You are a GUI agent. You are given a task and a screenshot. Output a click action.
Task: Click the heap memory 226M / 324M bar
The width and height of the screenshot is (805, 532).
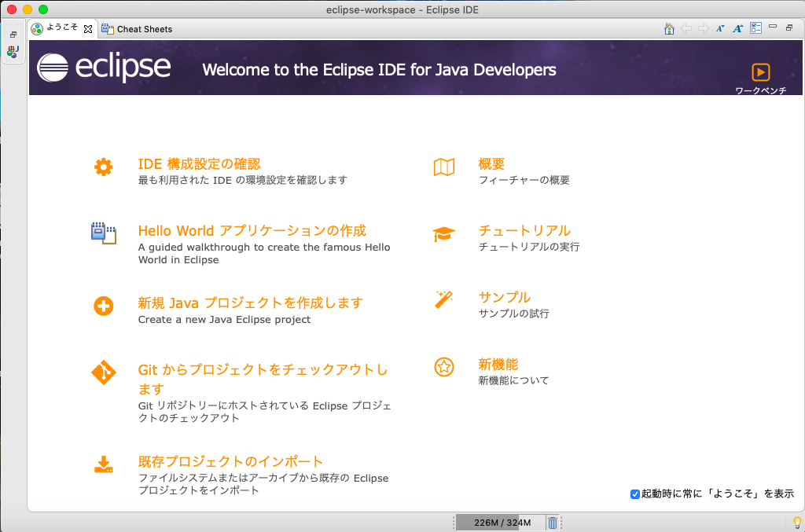click(502, 523)
